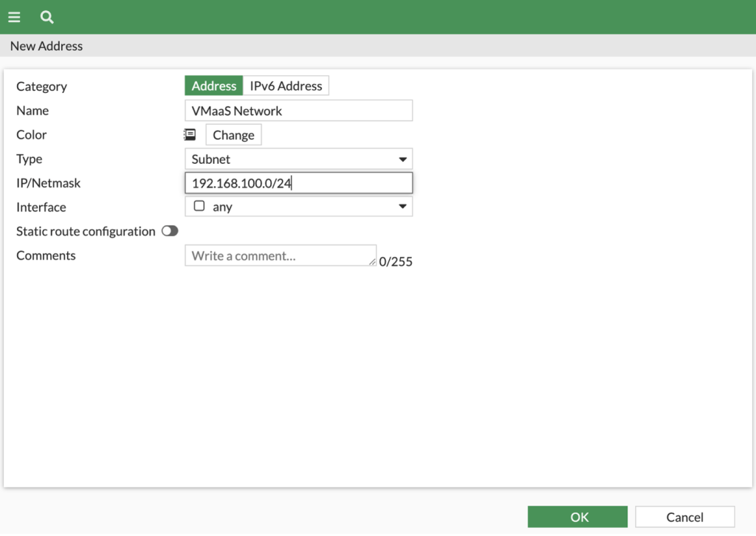Switch category to IPv6 Address
The width and height of the screenshot is (756, 536).
tap(286, 86)
